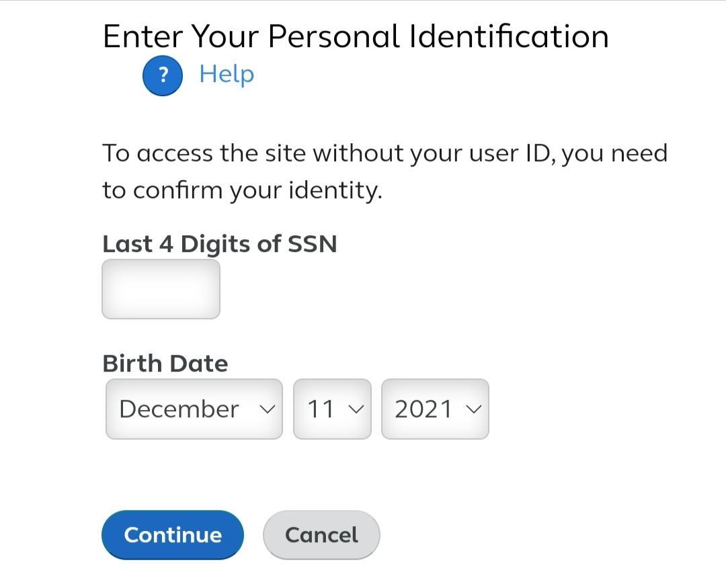The width and height of the screenshot is (726, 588).
Task: Abort identity verification using Cancel
Action: pyautogui.click(x=321, y=535)
